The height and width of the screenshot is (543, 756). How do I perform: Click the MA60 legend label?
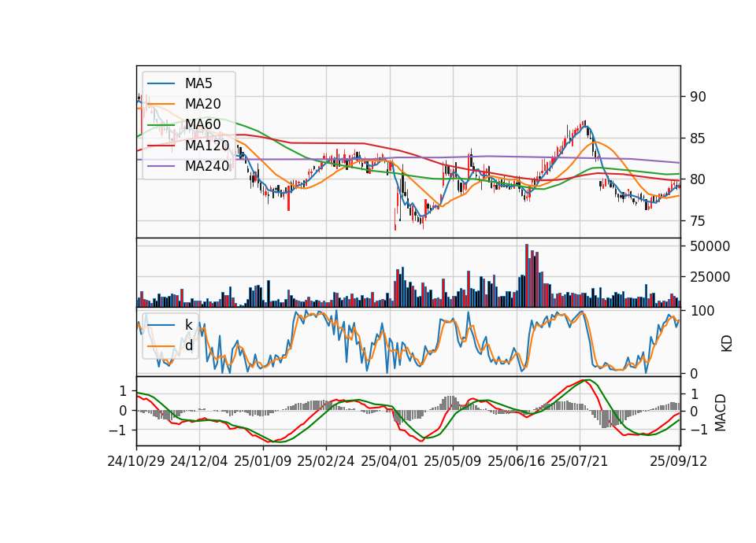pos(202,125)
